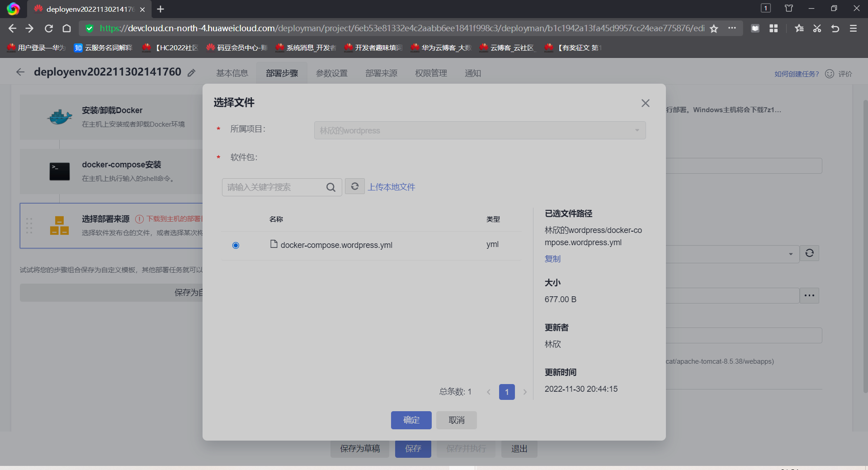
Task: Switch to 权限管理 tab
Action: pos(431,73)
